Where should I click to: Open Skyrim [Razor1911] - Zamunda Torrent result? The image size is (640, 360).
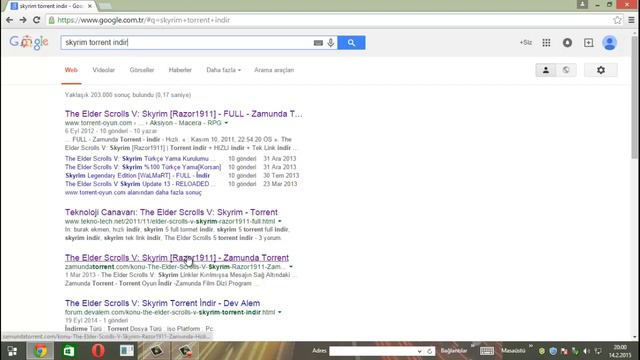click(177, 258)
